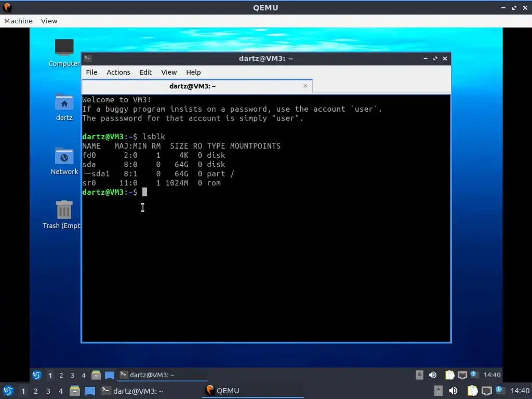Click the dartz home folder desktop icon
The width and height of the screenshot is (532, 399).
pos(64,107)
